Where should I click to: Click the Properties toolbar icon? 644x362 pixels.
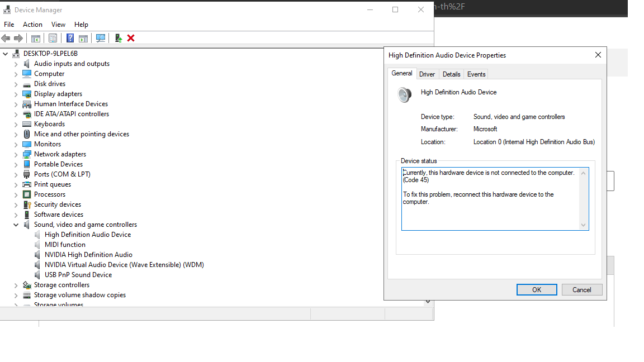coord(53,38)
